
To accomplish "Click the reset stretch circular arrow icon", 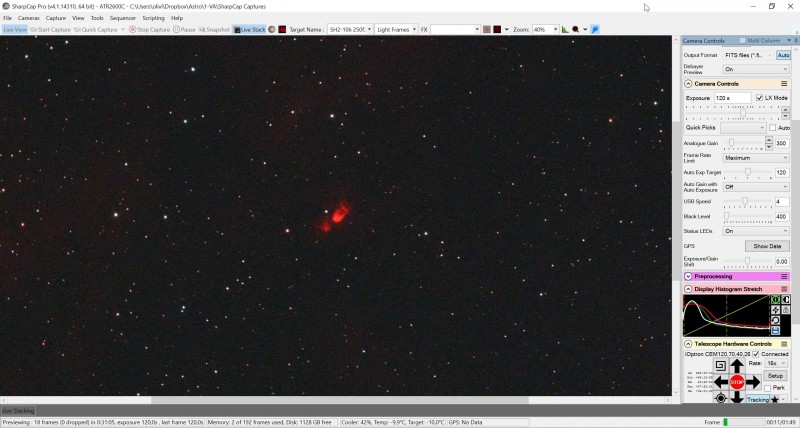I will pyautogui.click(x=776, y=320).
